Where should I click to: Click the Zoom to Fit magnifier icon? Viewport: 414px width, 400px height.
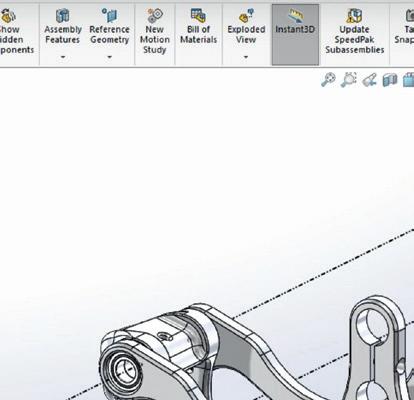(328, 80)
